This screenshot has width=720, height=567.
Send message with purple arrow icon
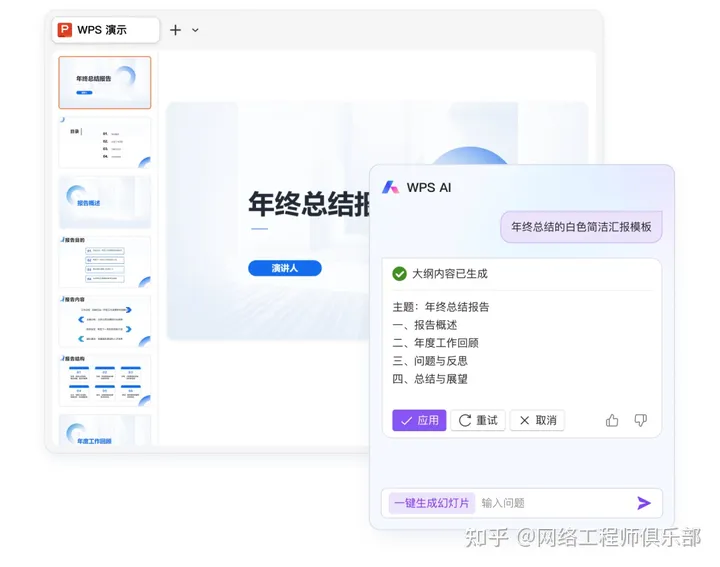point(644,503)
